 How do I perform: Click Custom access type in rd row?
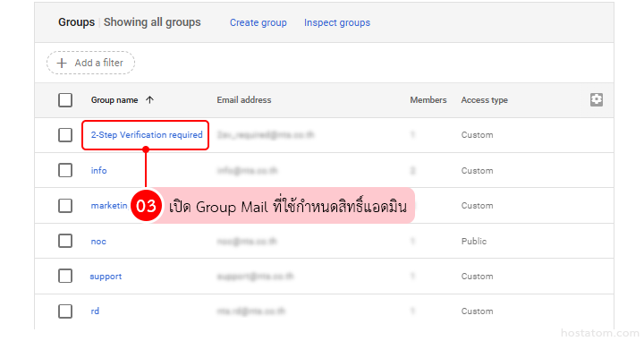click(478, 311)
